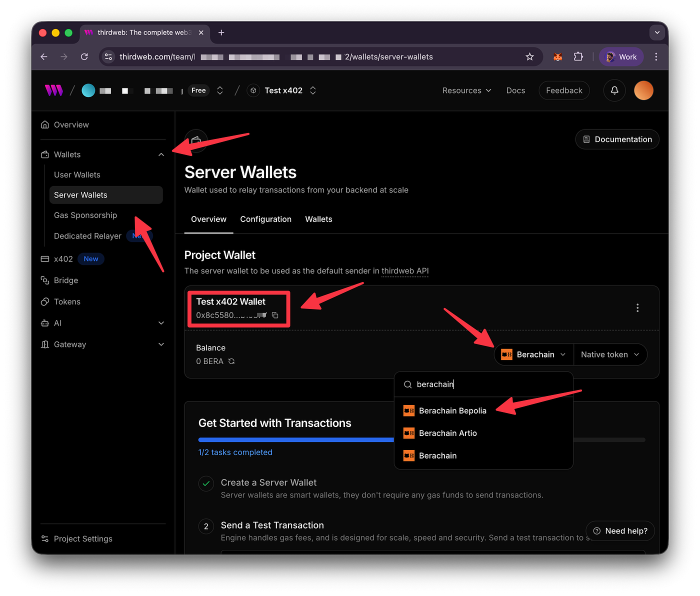Open the Docs link in the header
Image resolution: width=700 pixels, height=596 pixels.
(515, 90)
